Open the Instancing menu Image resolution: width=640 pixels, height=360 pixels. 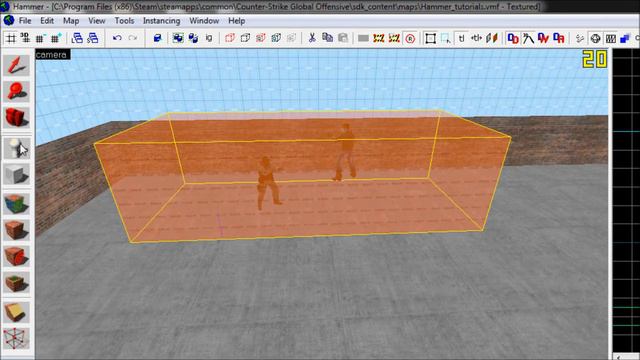tap(162, 21)
